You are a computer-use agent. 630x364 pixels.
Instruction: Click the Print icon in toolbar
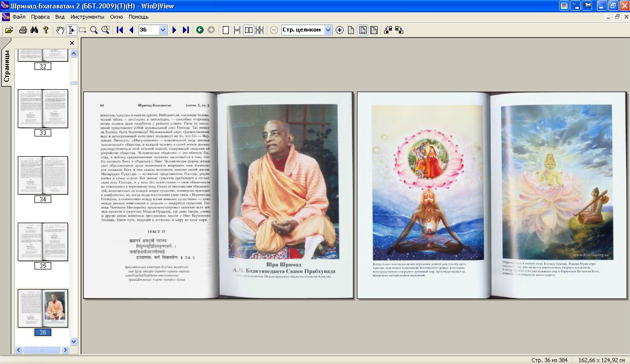coord(23,30)
